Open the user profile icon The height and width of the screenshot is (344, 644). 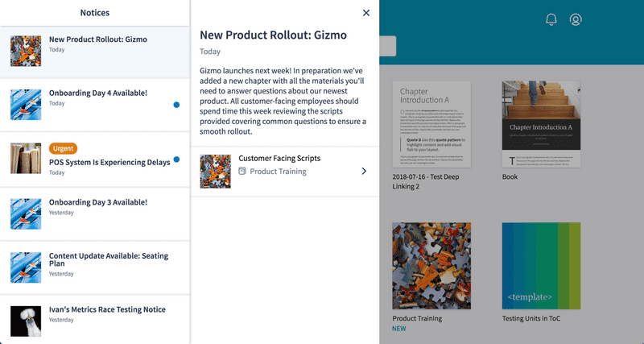click(x=576, y=19)
